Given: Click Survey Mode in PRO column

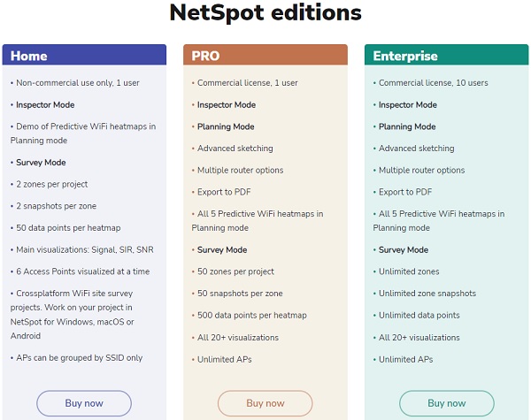Looking at the screenshot, I should click(x=222, y=249).
